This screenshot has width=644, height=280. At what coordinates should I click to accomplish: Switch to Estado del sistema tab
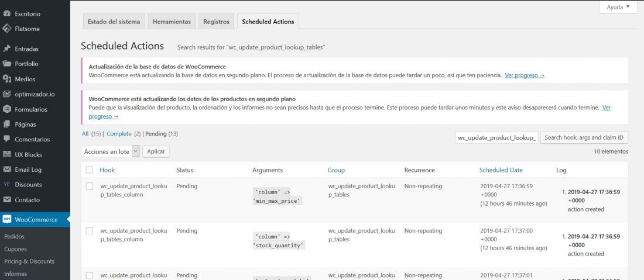(114, 22)
